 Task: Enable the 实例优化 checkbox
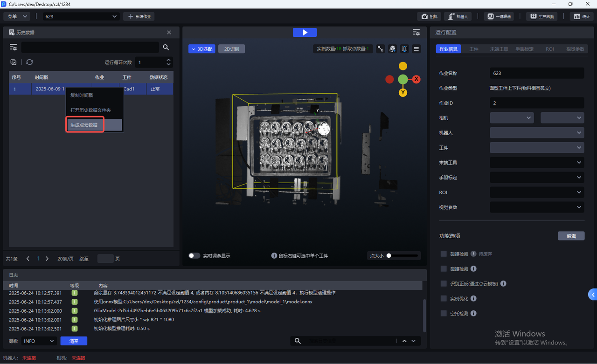tap(444, 298)
